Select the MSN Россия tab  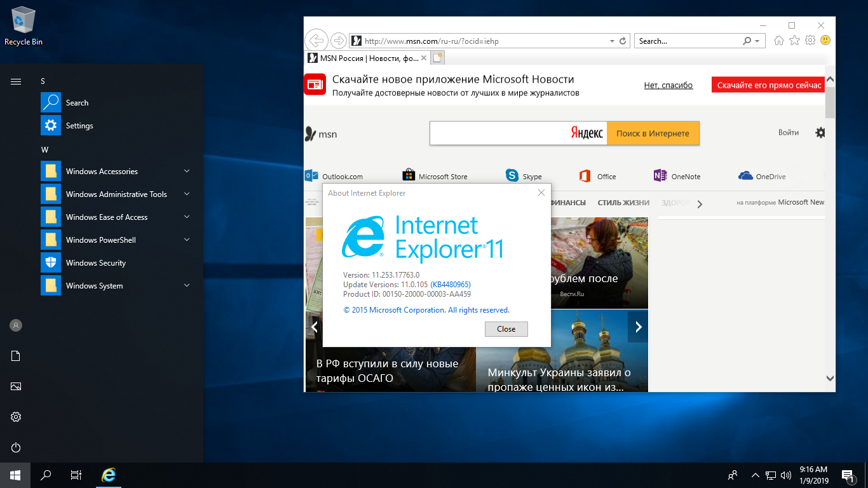(x=367, y=58)
